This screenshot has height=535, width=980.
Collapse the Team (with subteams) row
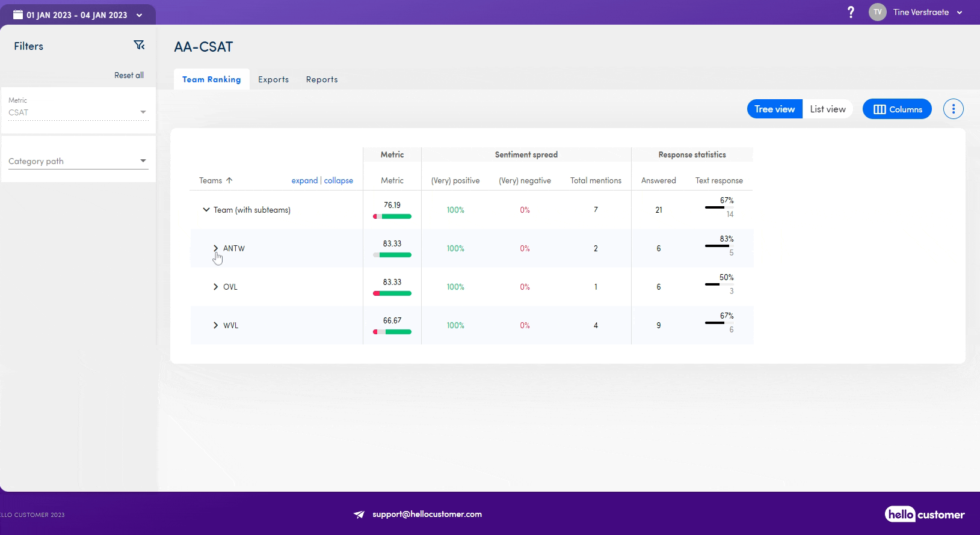[x=206, y=210]
